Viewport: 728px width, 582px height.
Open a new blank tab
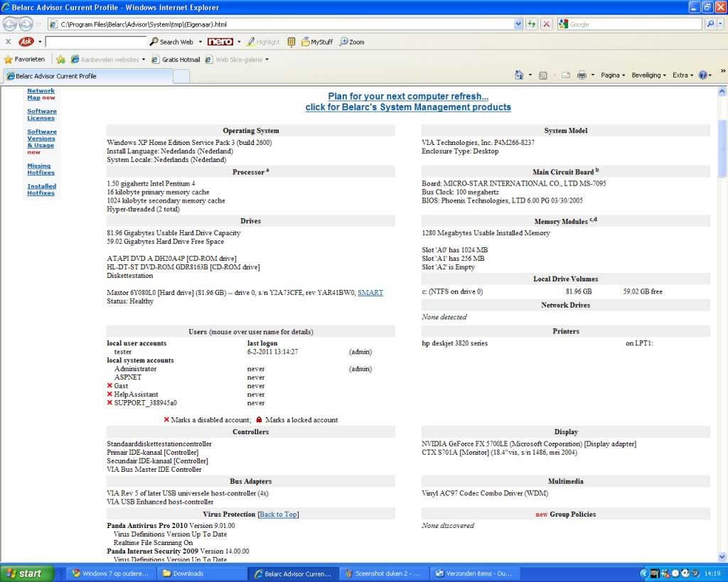click(x=181, y=77)
